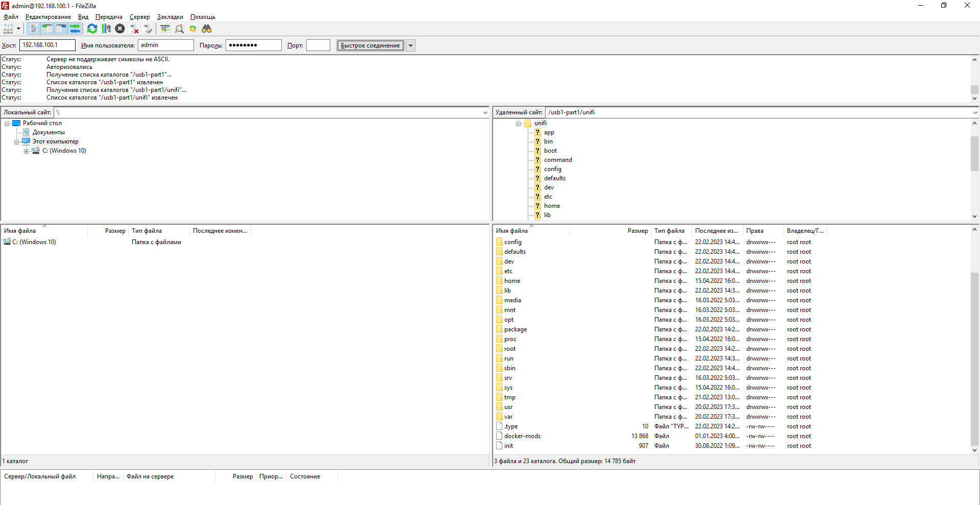Click the Хост input field
The height and width of the screenshot is (505, 980).
[47, 45]
